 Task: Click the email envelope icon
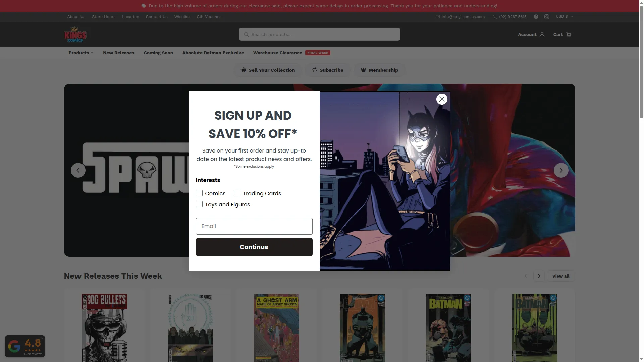click(438, 17)
